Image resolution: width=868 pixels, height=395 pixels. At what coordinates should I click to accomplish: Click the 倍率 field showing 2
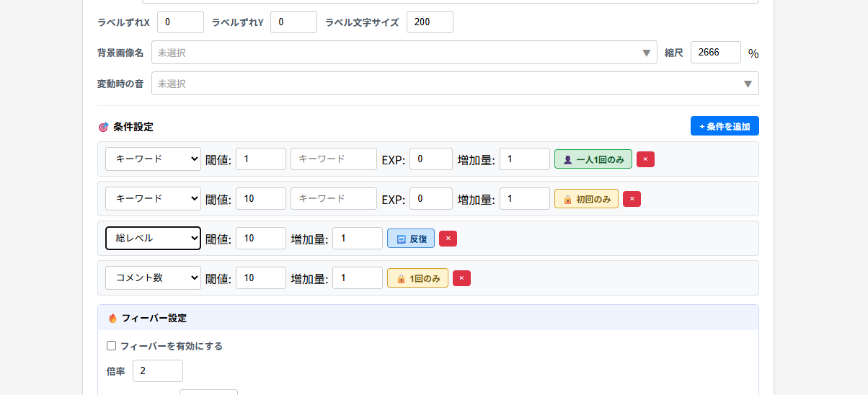coord(158,370)
